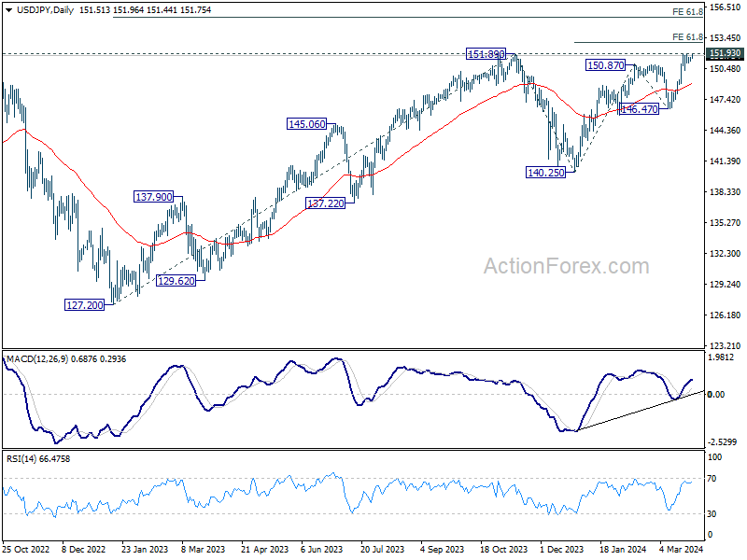Click the 21 Apr 2023 date label
Image resolution: width=747 pixels, height=560 pixels.
click(265, 549)
